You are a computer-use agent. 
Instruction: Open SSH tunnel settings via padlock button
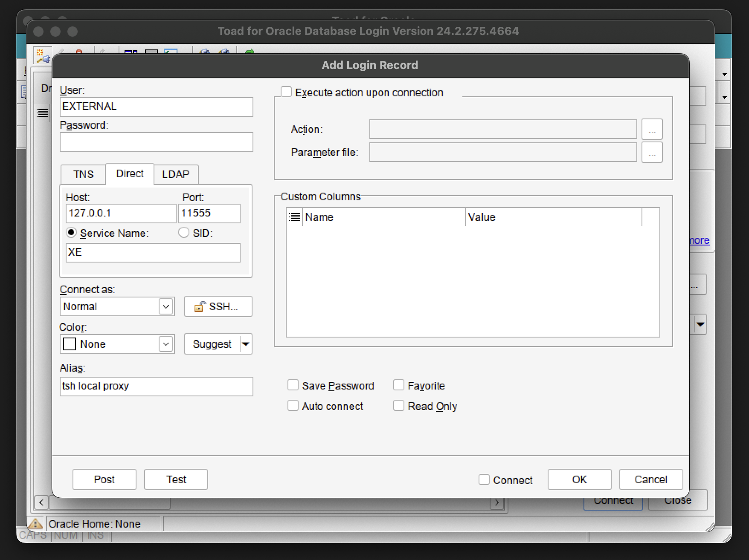pos(218,306)
